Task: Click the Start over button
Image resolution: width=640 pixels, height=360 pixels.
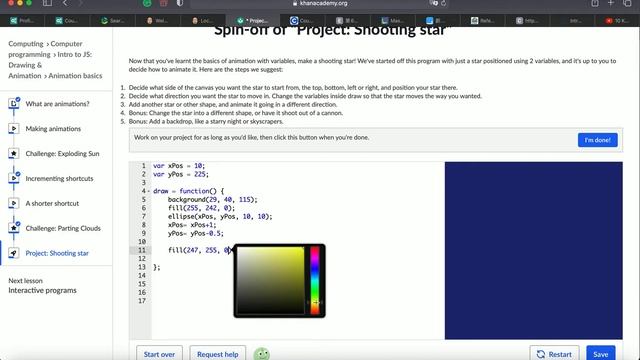Action: click(159, 353)
